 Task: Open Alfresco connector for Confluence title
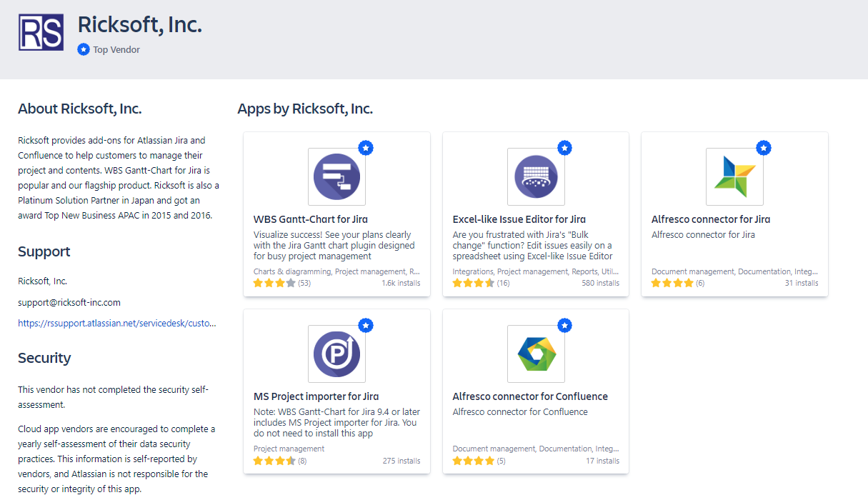point(531,396)
